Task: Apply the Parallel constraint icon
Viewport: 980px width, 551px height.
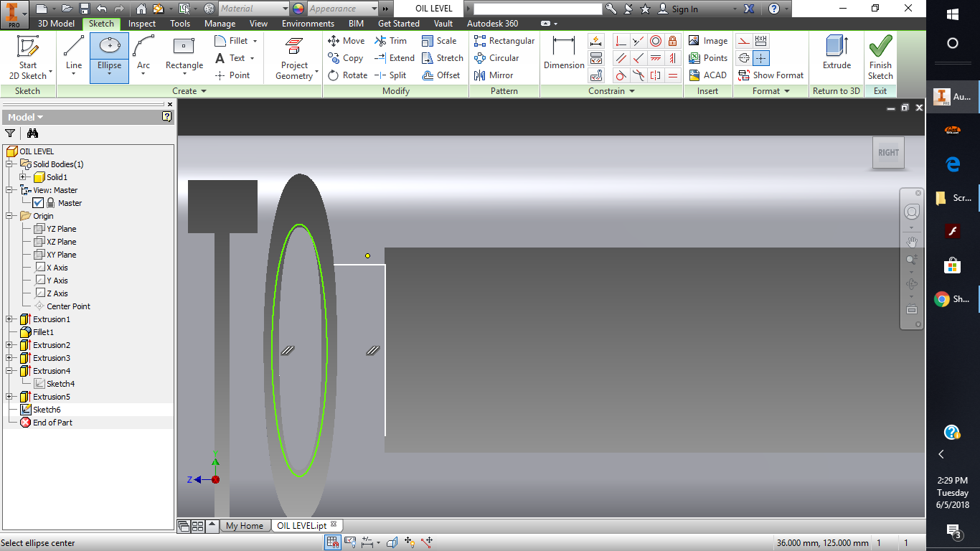Action: tap(621, 58)
